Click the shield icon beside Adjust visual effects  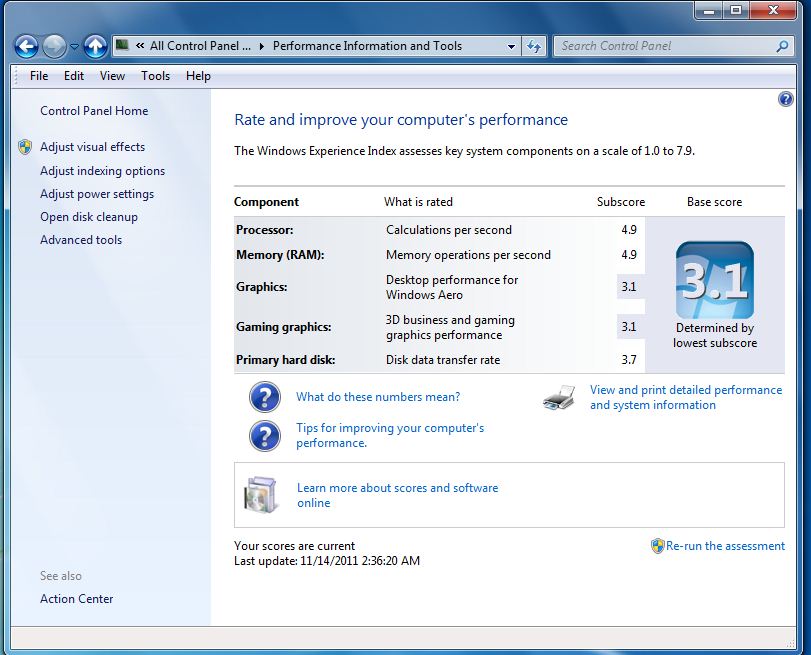click(25, 147)
